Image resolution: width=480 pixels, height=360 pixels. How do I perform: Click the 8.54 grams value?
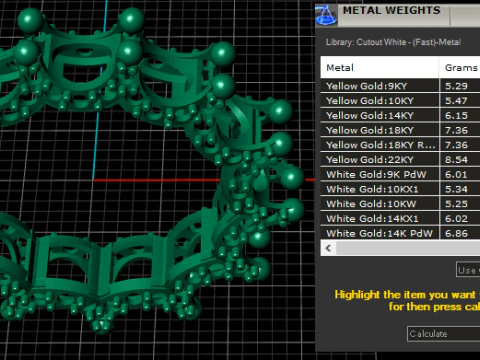(x=456, y=160)
